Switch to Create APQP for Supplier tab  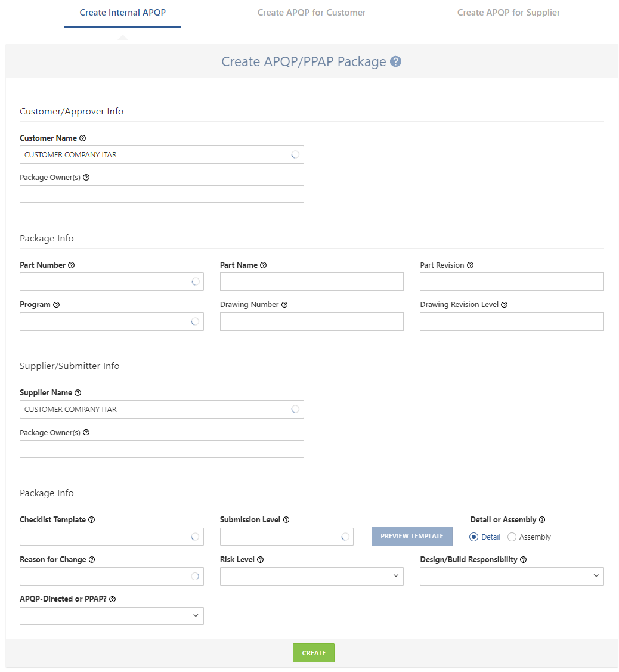[x=509, y=13]
